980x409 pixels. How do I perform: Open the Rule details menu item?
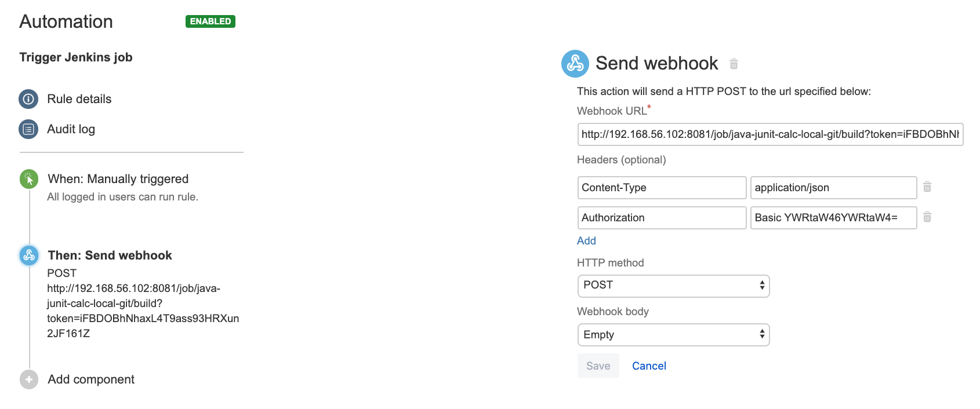[x=79, y=99]
